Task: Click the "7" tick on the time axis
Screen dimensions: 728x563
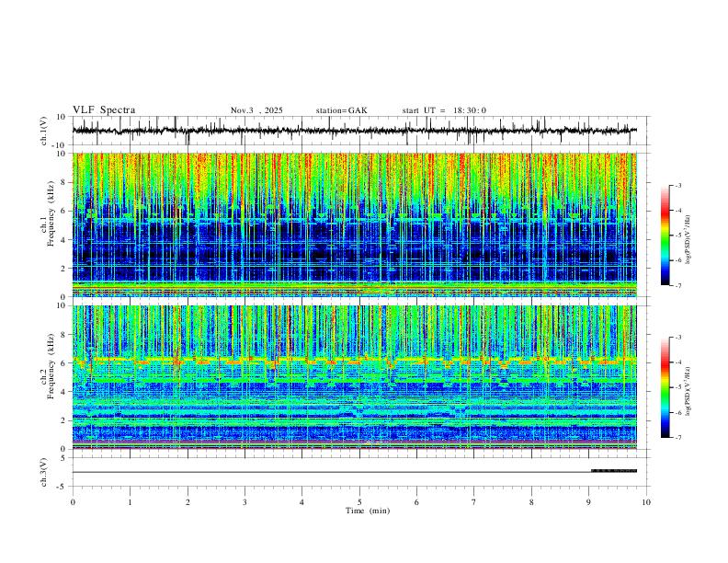Action: (x=474, y=502)
